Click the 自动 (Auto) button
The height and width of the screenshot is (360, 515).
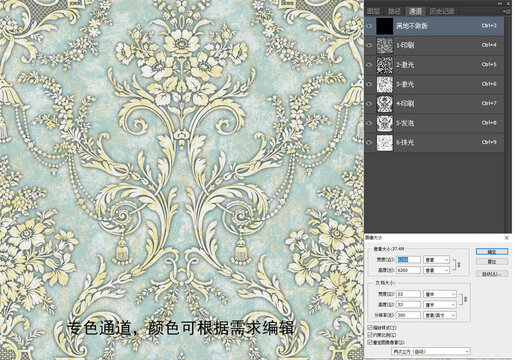pos(492,274)
